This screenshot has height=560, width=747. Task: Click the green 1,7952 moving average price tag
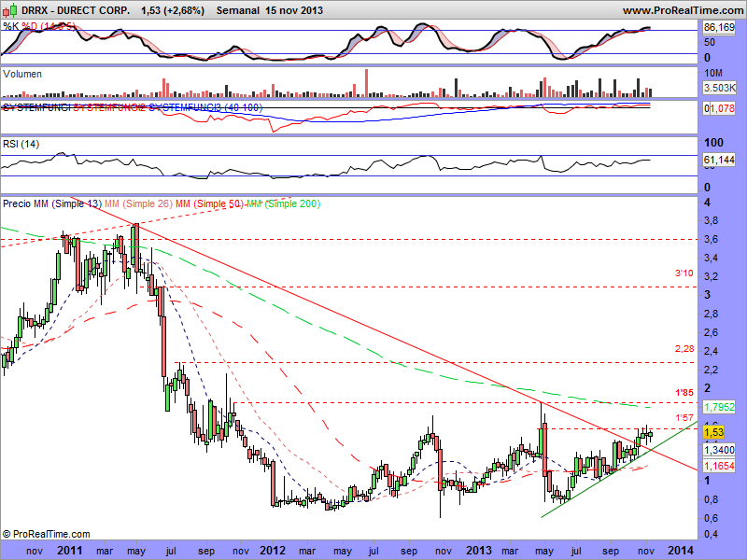(x=719, y=407)
